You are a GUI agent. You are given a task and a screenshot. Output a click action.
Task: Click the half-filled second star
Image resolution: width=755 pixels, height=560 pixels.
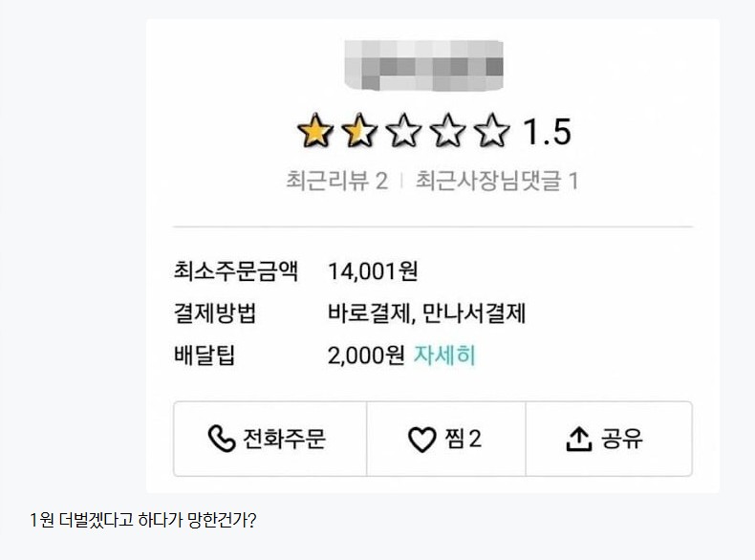(x=358, y=132)
